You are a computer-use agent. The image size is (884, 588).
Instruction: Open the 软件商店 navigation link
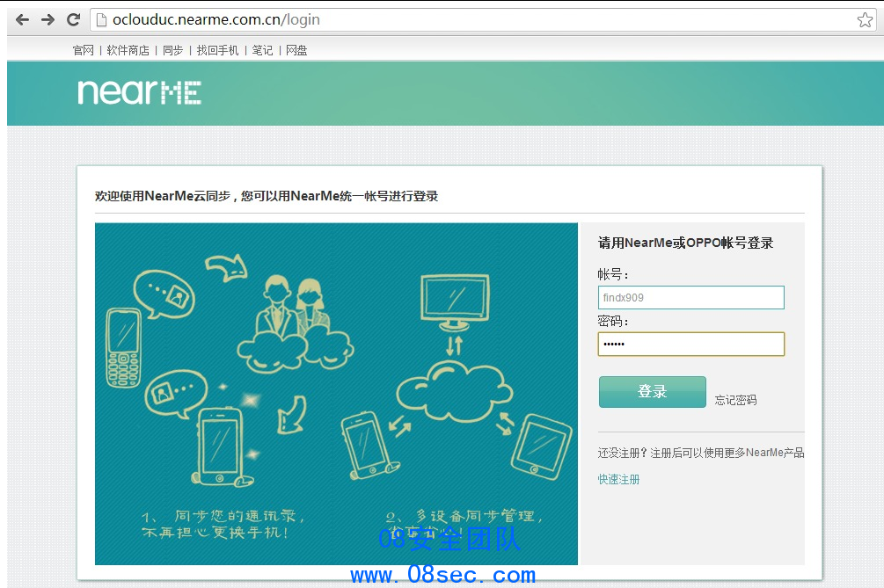click(x=128, y=51)
